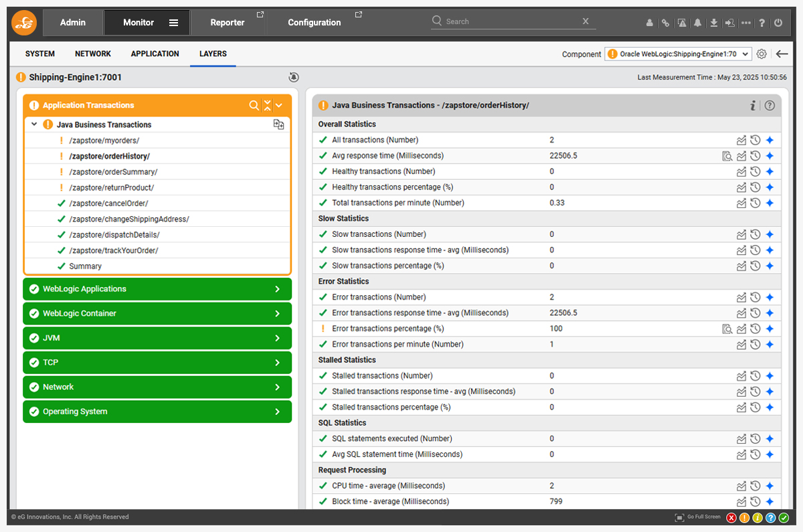Click the refresh icon beside Shipping-Engine1:7001
This screenshot has height=532, width=803.
294,78
